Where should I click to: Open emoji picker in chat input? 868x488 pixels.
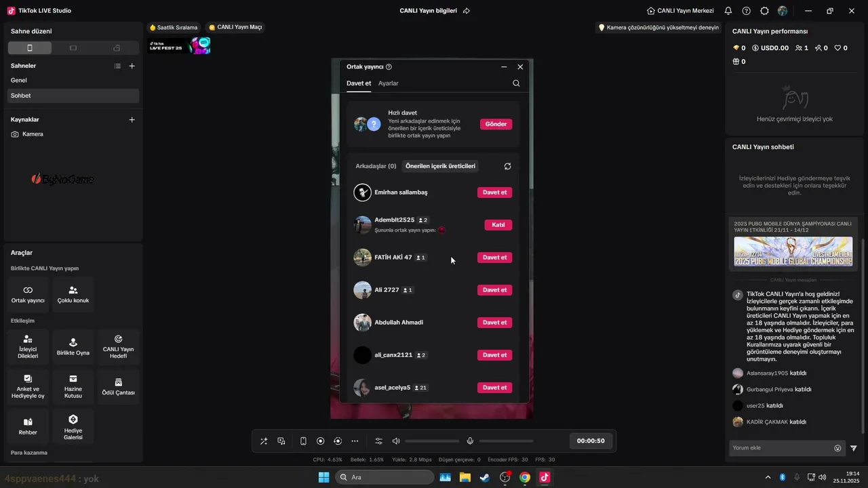click(x=837, y=448)
